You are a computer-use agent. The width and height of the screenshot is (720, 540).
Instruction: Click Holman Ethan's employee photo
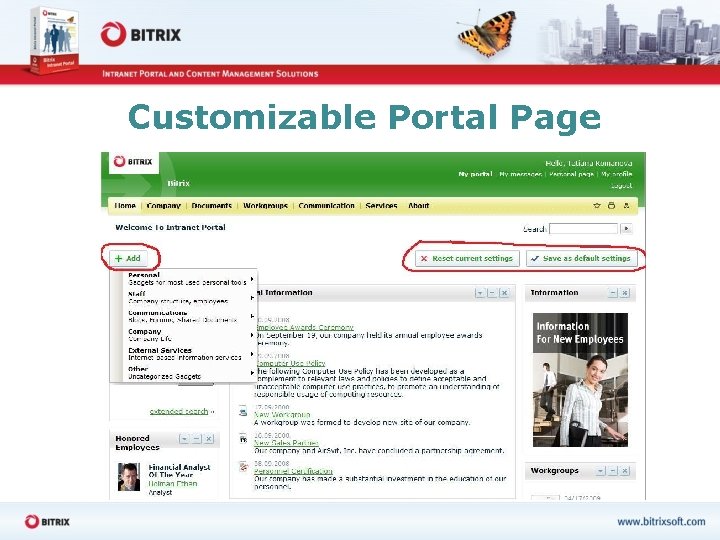coord(129,477)
